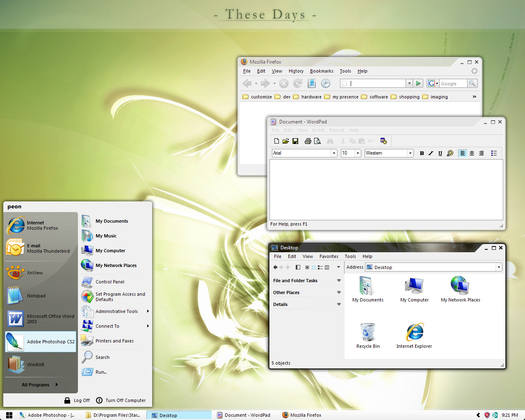Open Firefox Tools menu
The width and height of the screenshot is (525, 420).
click(x=345, y=71)
